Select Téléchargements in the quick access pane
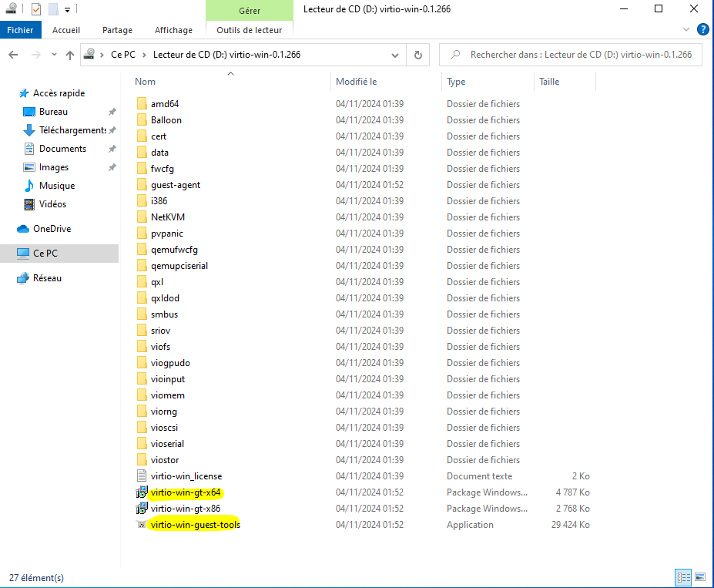The height and width of the screenshot is (588, 714). 72,130
